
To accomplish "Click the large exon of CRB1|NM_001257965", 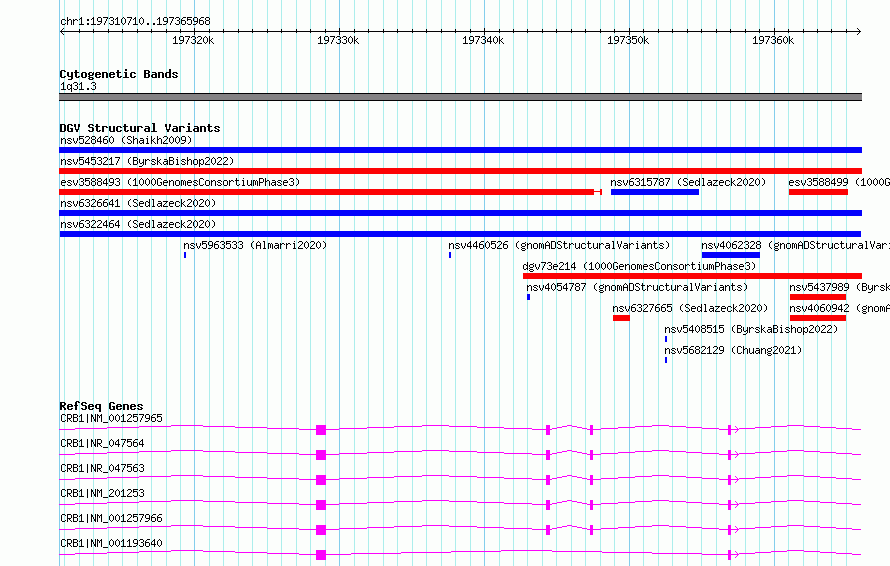I will tap(321, 430).
